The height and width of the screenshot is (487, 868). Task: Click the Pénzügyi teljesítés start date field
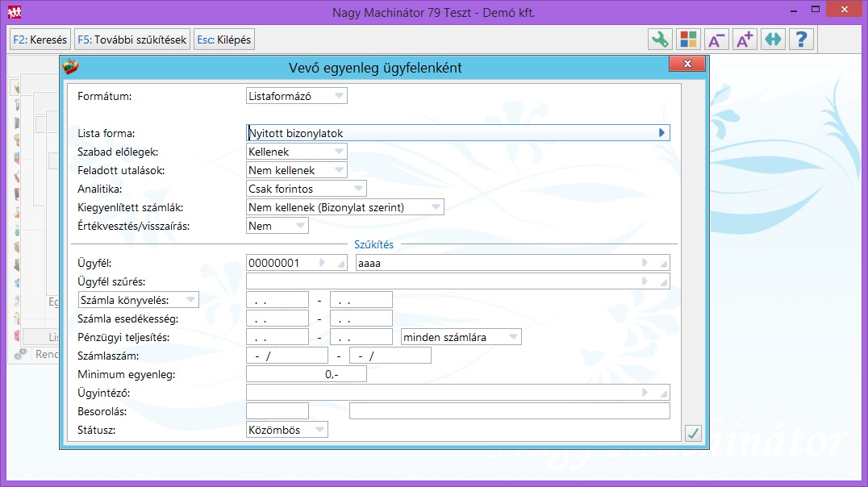point(278,337)
